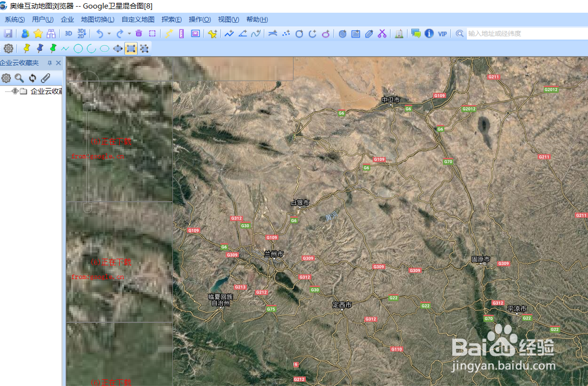Select the circle drawing tool
588x386 pixels.
point(78,48)
